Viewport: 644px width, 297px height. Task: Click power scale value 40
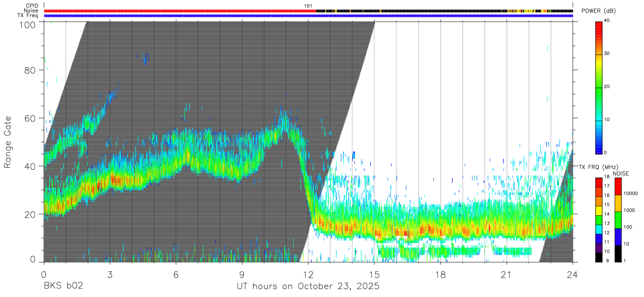pos(607,21)
